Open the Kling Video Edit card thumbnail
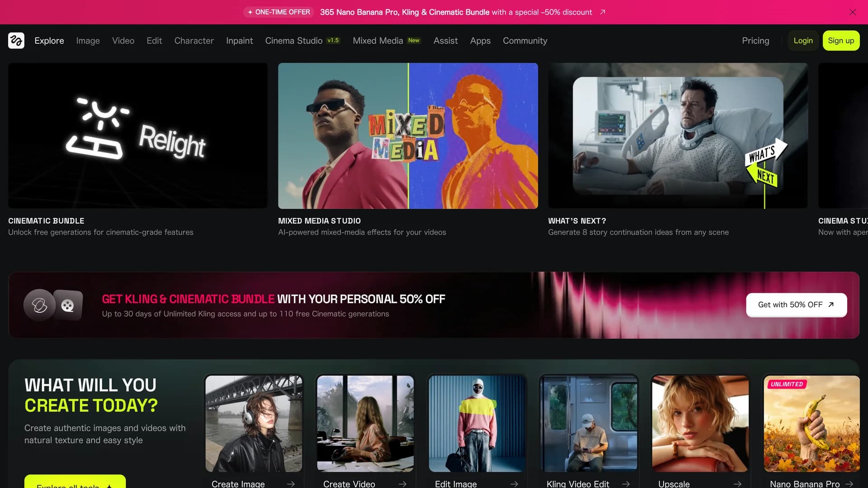 (x=589, y=424)
